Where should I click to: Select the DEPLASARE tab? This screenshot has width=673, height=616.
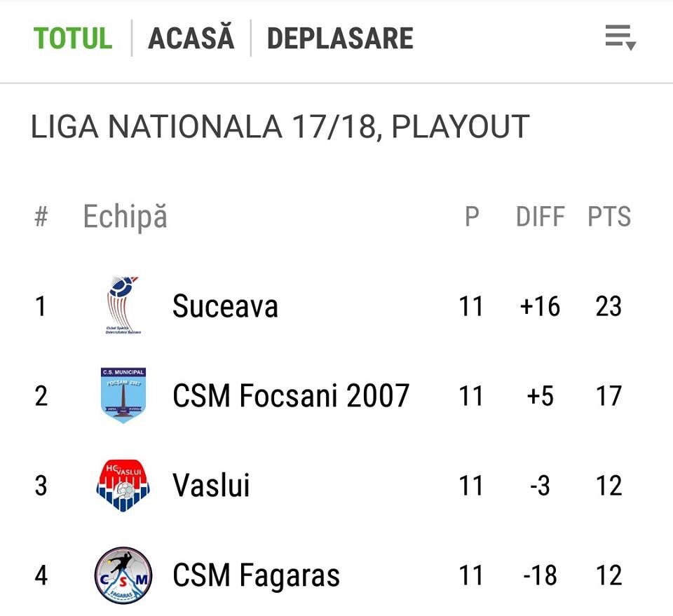(x=340, y=38)
